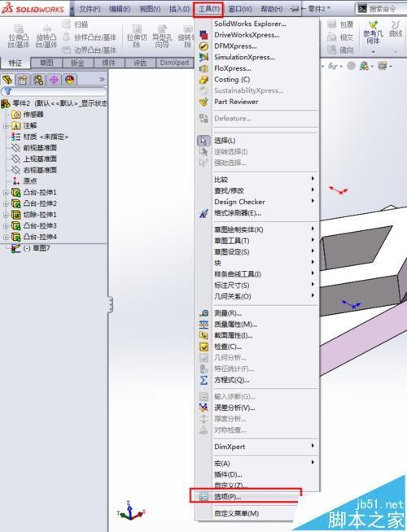Open the 视图(V) menu

coord(150,9)
